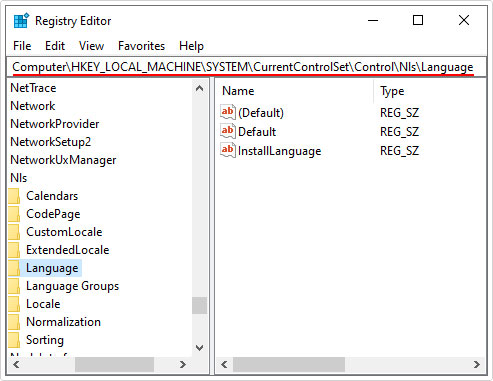Click REG_SZ type in (Default) row
This screenshot has width=493, height=381.
399,113
